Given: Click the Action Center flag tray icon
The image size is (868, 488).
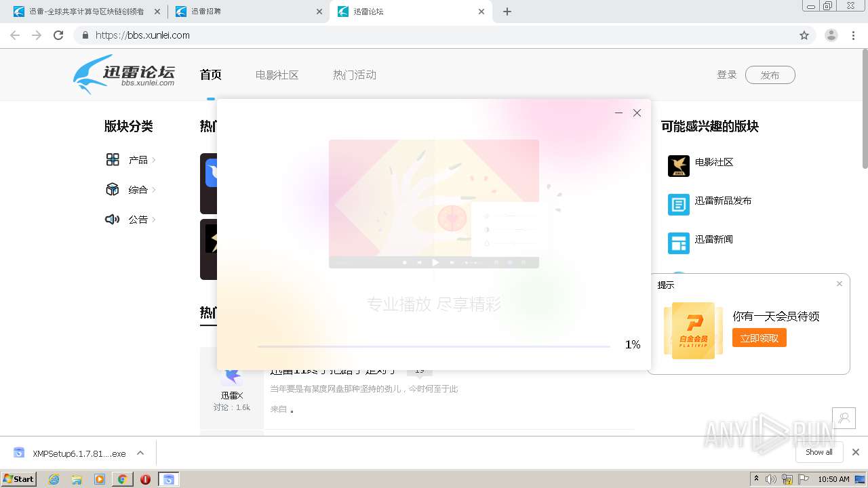Looking at the screenshot, I should pos(804,479).
